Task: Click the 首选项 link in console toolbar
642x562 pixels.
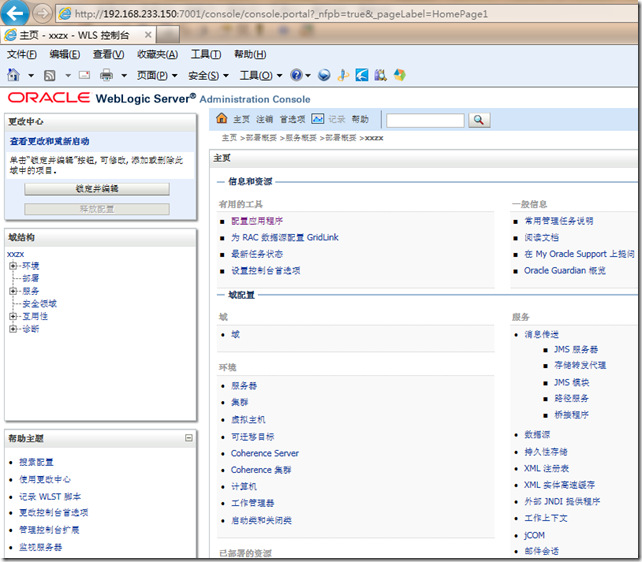Action: 292,119
